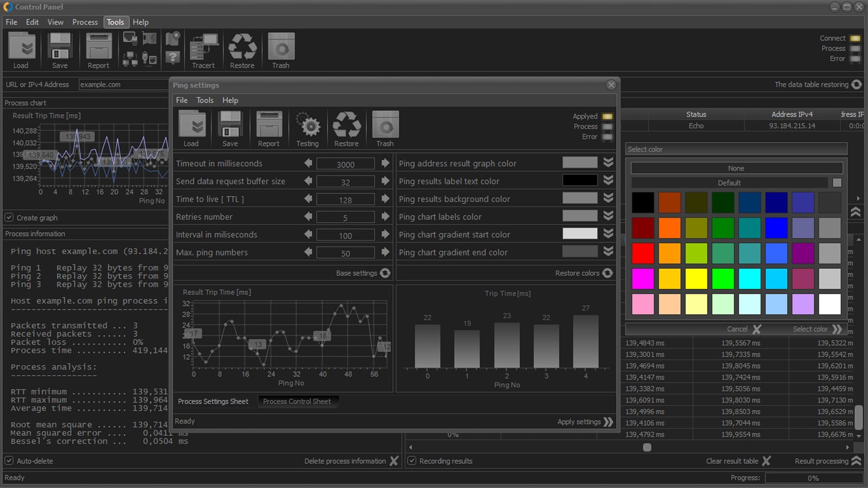
Task: Expand the Result processing panel
Action: coord(856,461)
